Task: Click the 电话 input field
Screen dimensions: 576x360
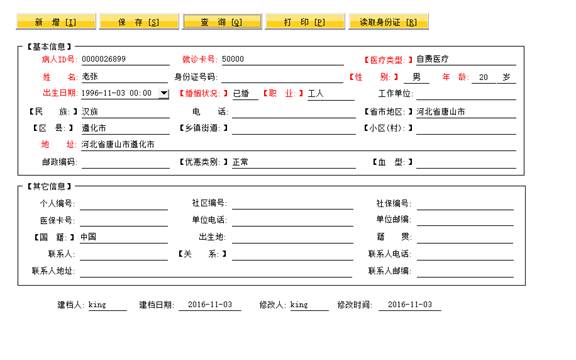Action: (x=294, y=112)
